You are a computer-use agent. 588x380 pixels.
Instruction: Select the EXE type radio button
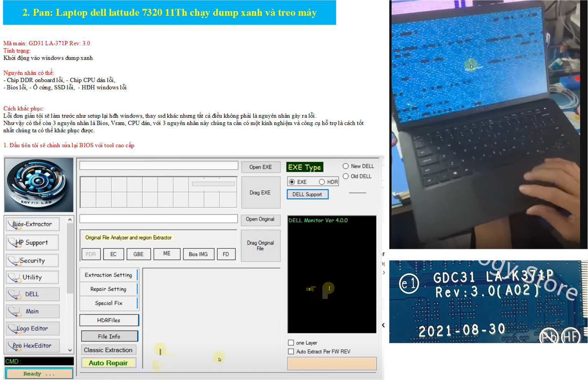pos(292,182)
